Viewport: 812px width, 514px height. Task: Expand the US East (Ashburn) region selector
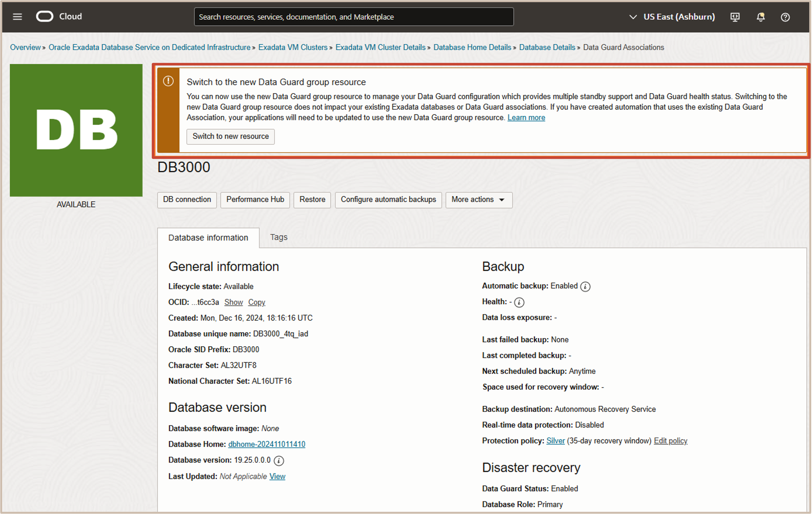click(x=672, y=17)
